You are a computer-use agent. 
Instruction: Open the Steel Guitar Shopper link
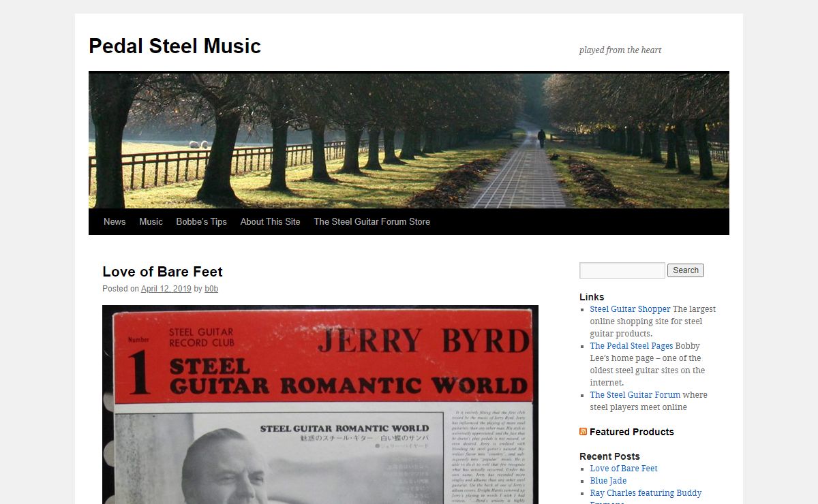(630, 309)
